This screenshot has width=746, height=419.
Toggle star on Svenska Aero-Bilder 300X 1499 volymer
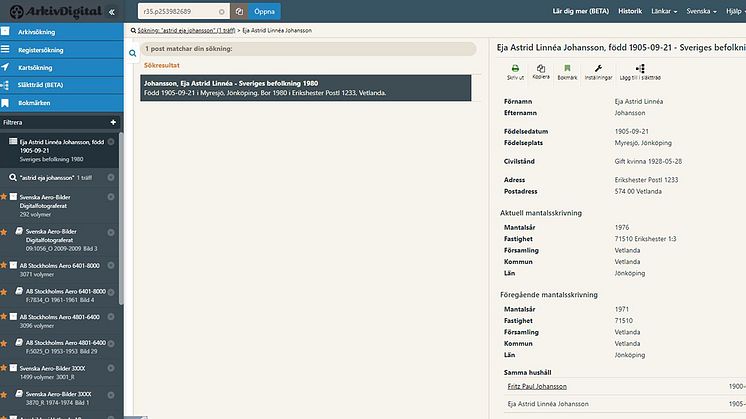tap(4, 368)
